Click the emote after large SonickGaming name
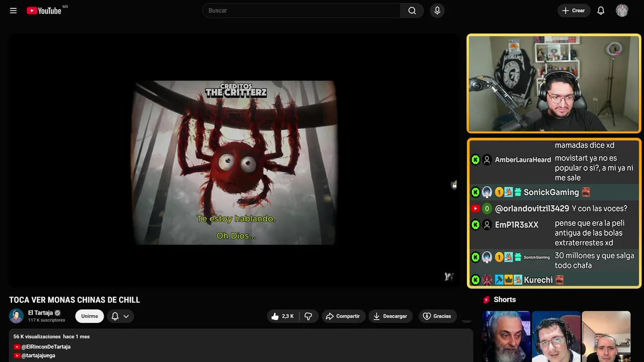The image size is (644, 362). click(x=586, y=192)
